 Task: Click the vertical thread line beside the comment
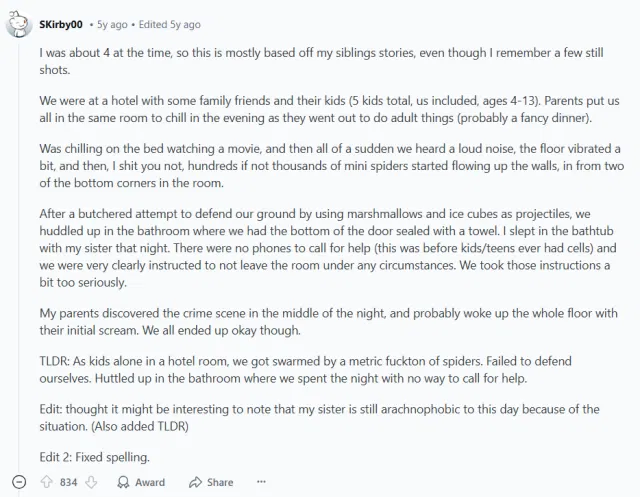click(18, 250)
